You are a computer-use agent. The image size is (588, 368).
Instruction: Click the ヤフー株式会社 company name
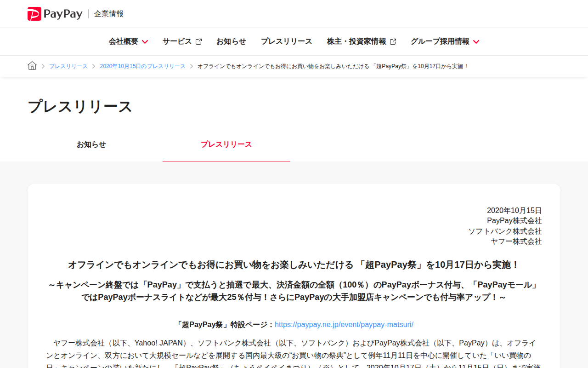click(516, 241)
